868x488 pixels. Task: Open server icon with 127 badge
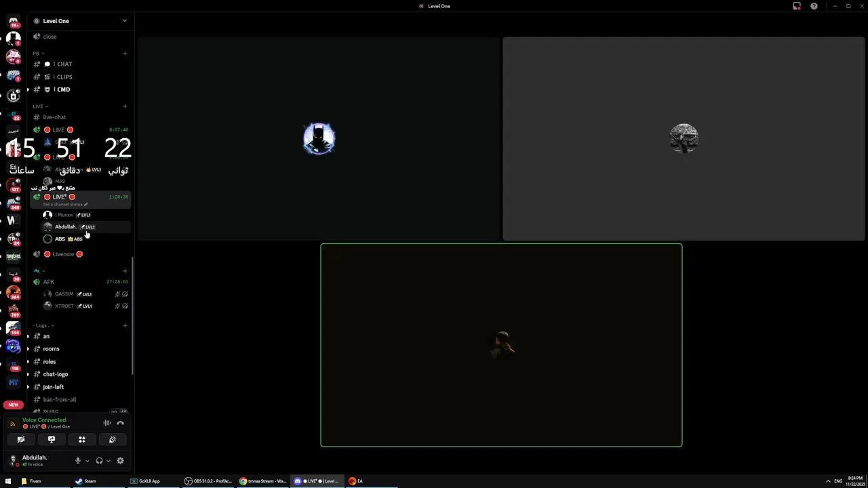click(x=14, y=185)
